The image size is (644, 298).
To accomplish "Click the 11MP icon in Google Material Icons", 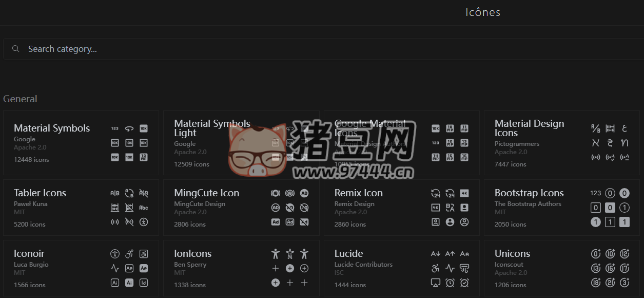I will click(464, 128).
